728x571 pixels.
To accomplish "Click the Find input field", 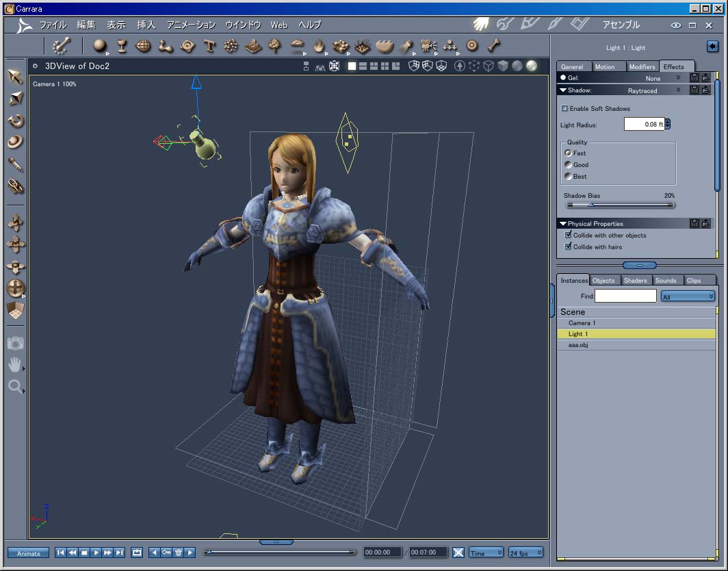I will point(625,296).
